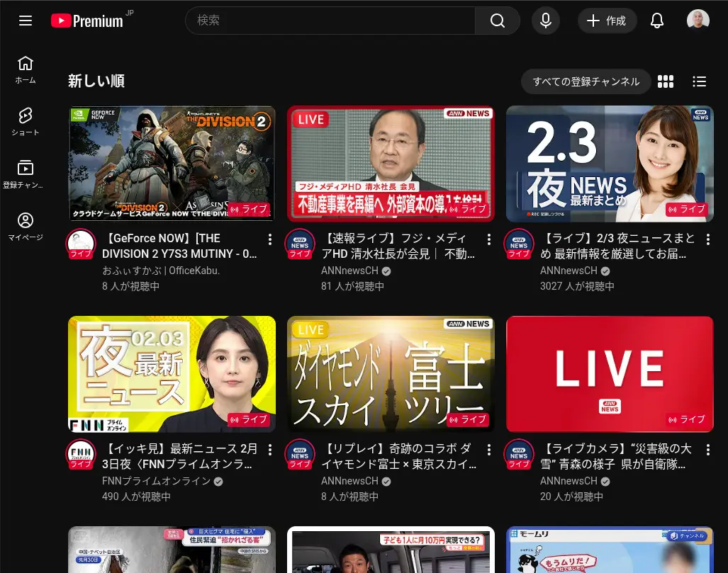
Task: Click the 作成 create button
Action: click(x=607, y=21)
